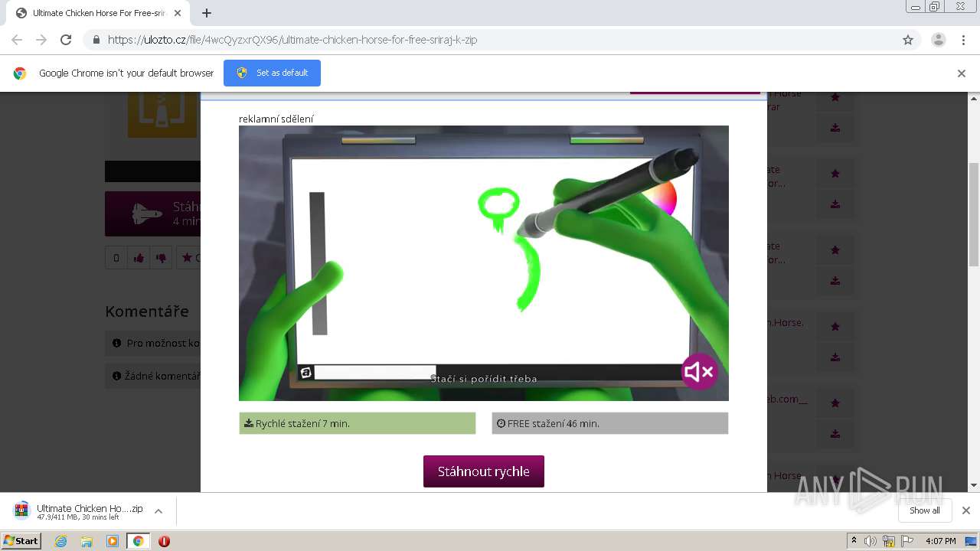The image size is (980, 551).
Task: Click the Komentáře heading text
Action: [147, 311]
